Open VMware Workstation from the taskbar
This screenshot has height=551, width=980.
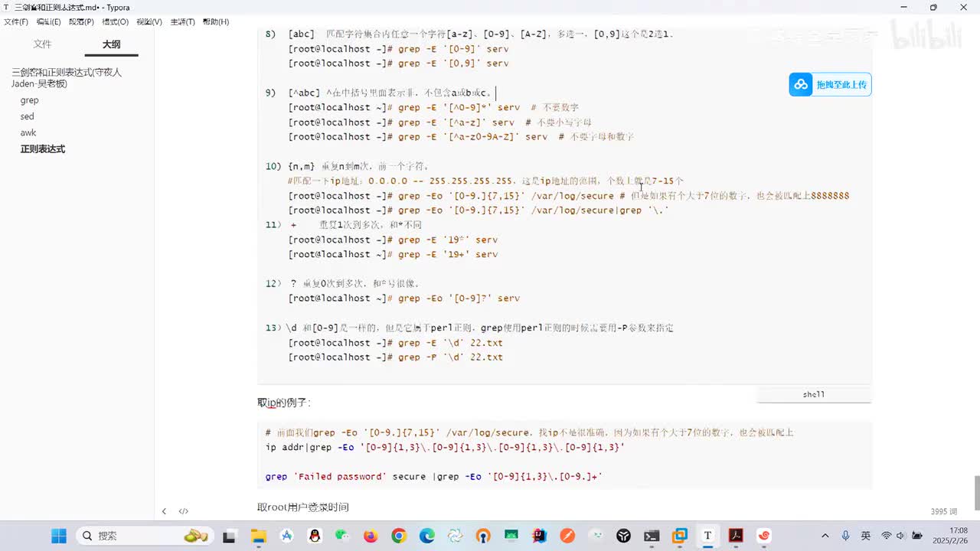pos(680,536)
